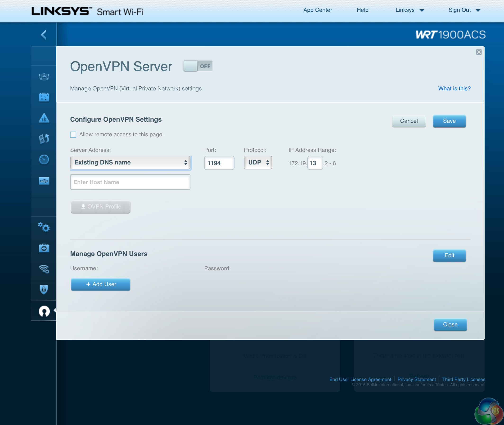Open the Parental Controls sidebar icon

point(44,118)
